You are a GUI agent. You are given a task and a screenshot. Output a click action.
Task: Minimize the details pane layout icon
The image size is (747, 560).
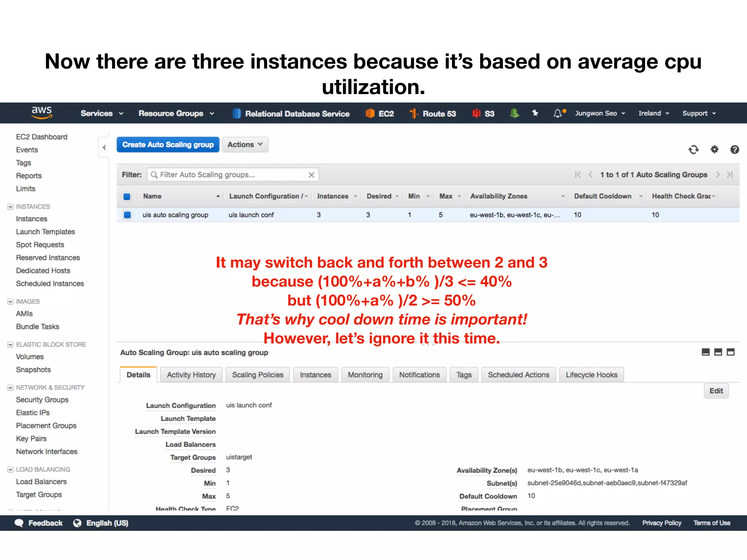pos(706,352)
